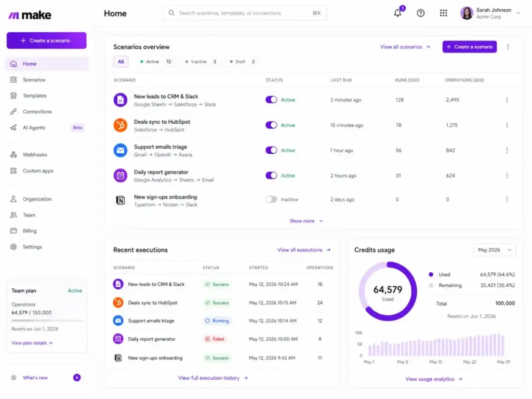Open row menu for Deals sync to HubSpot
The width and height of the screenshot is (532, 399).
coord(507,125)
